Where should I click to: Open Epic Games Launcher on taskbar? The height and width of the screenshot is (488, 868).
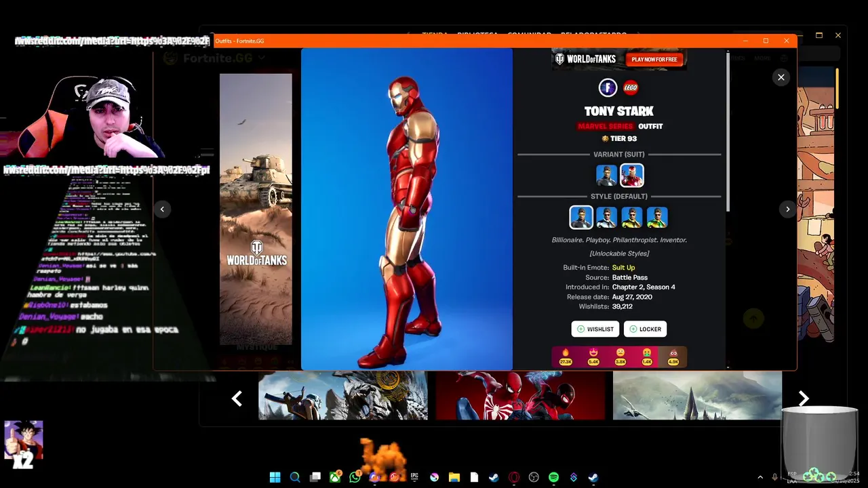click(x=414, y=477)
